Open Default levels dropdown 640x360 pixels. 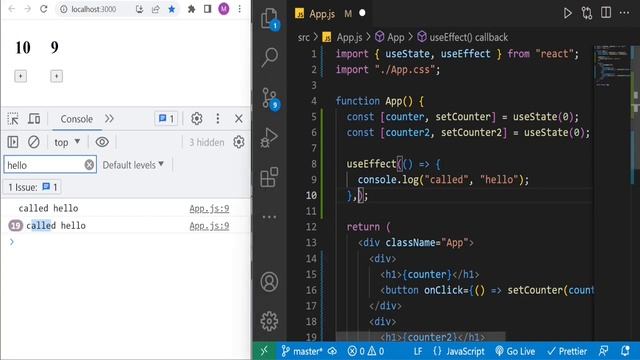(133, 165)
